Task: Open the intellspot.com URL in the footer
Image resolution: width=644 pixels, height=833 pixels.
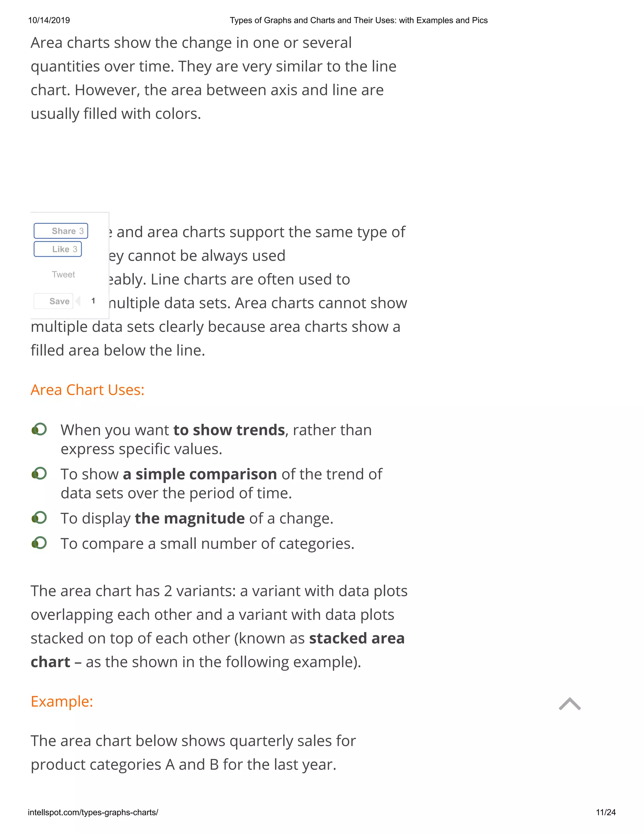Action: point(93,812)
